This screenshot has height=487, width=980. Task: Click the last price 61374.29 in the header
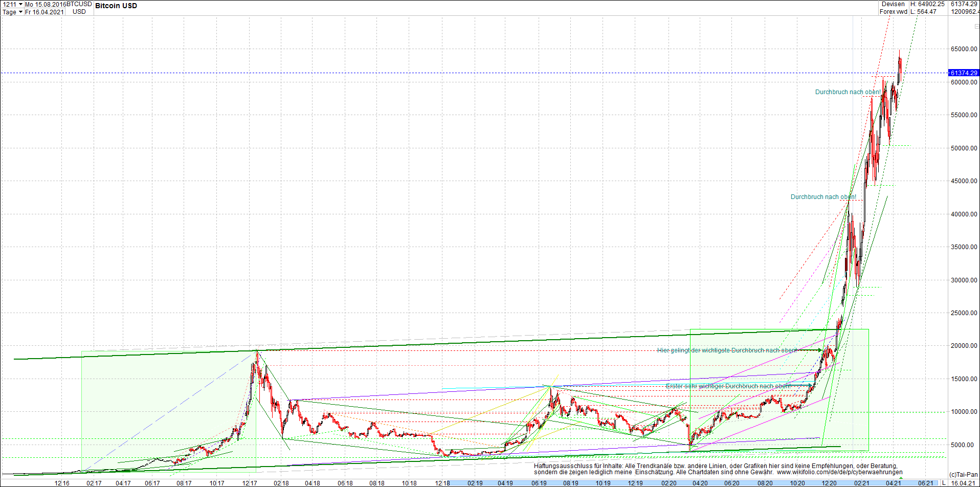[x=964, y=4]
